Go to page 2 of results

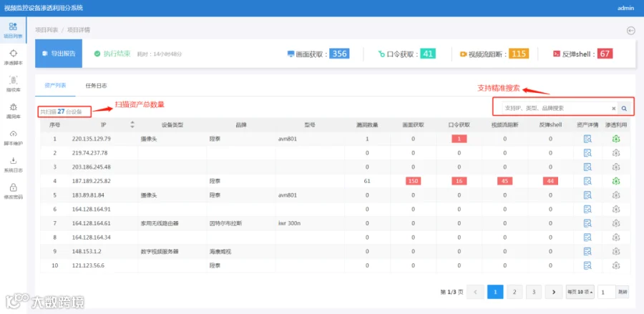point(514,292)
